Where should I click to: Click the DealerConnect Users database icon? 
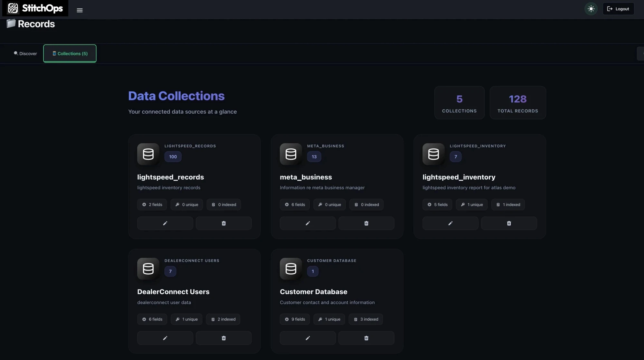[x=148, y=269]
